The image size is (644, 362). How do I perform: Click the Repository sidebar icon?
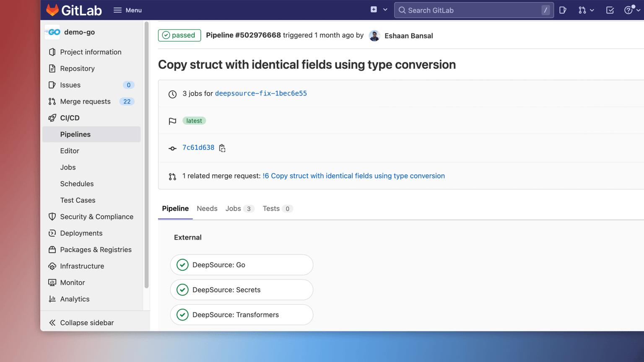(52, 68)
